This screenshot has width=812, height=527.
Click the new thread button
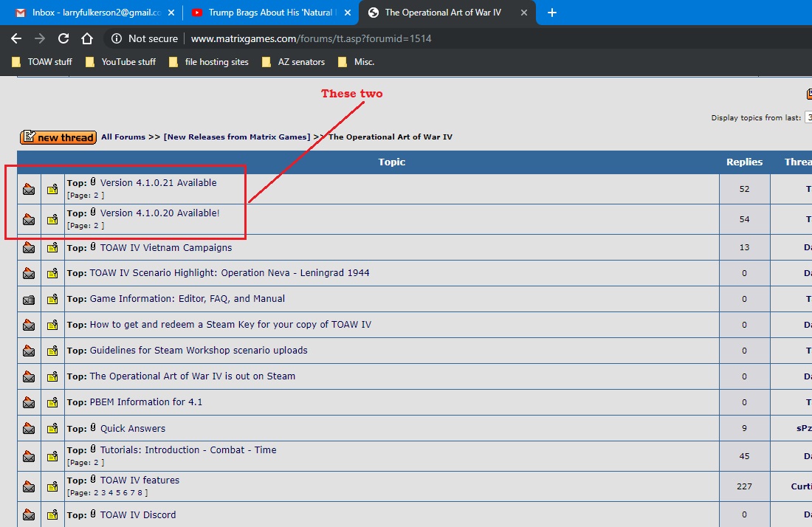(58, 137)
